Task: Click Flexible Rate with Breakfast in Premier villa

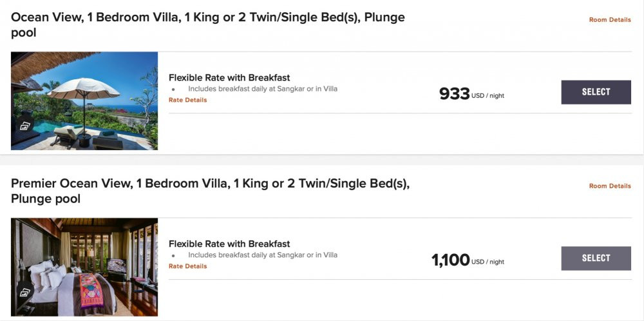Action: [x=229, y=244]
